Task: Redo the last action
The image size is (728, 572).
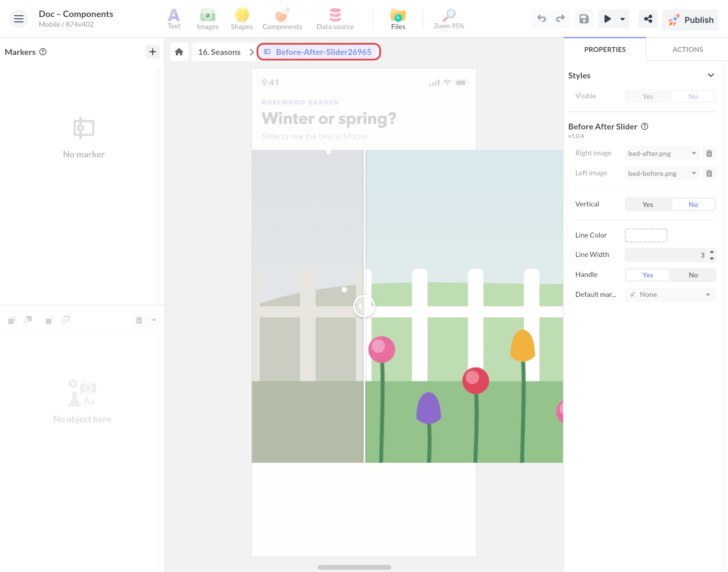Action: 560,19
